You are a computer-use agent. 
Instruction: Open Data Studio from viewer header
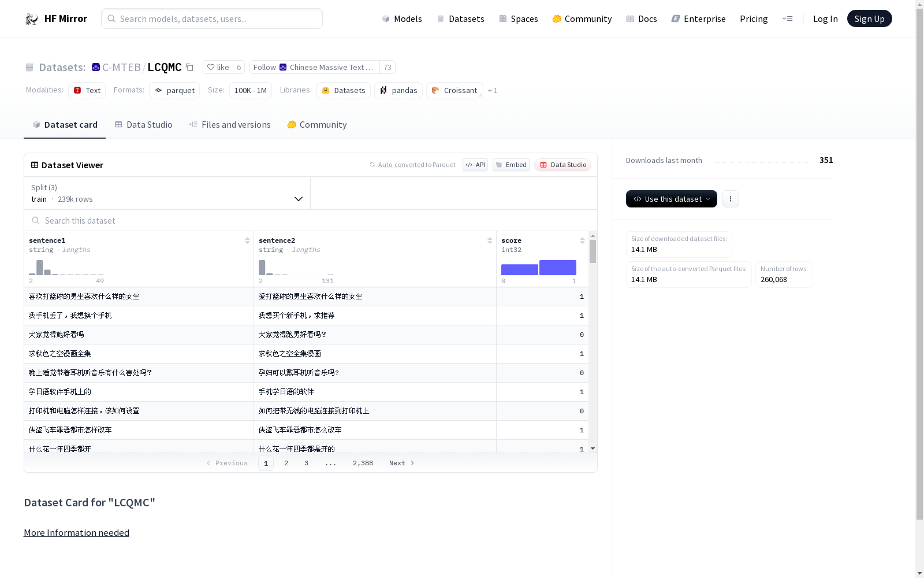[x=562, y=165]
